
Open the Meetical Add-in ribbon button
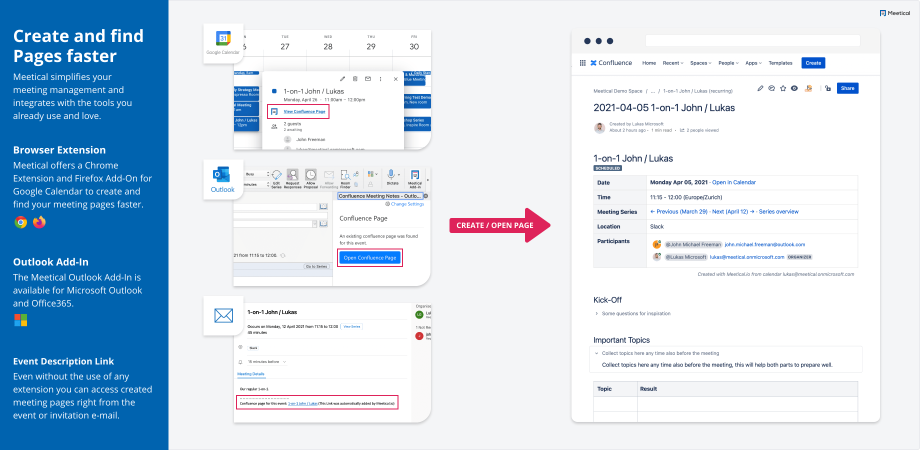[x=415, y=178]
